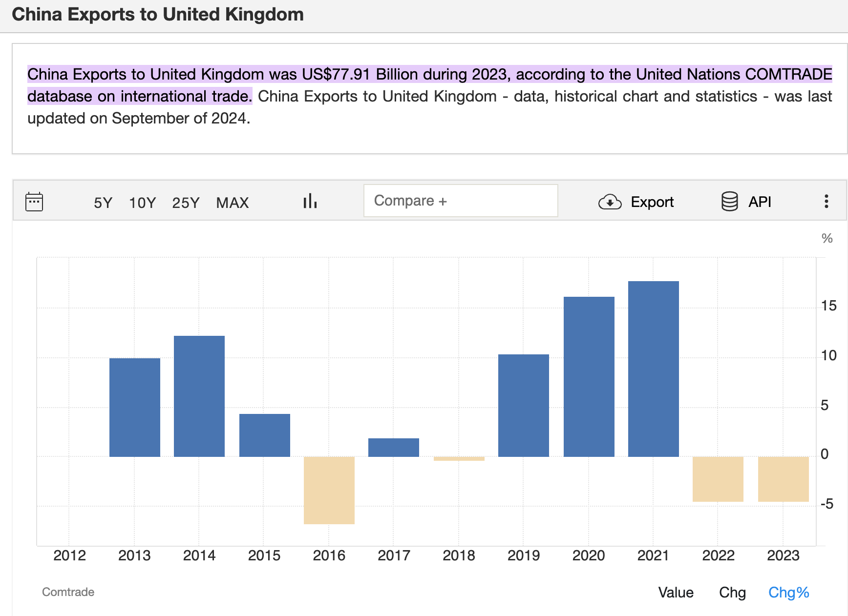
Task: Click the 2017 small blue bar
Action: coord(394,448)
